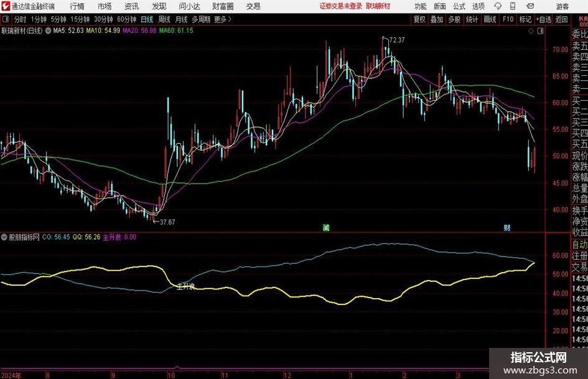Open the 问小达 menu
Viewport: 588px width, 379px height.
point(189,6)
